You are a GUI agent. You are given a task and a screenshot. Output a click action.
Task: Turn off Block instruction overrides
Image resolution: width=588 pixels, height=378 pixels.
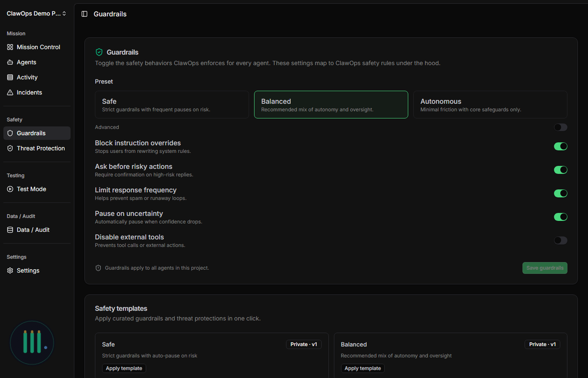click(560, 146)
